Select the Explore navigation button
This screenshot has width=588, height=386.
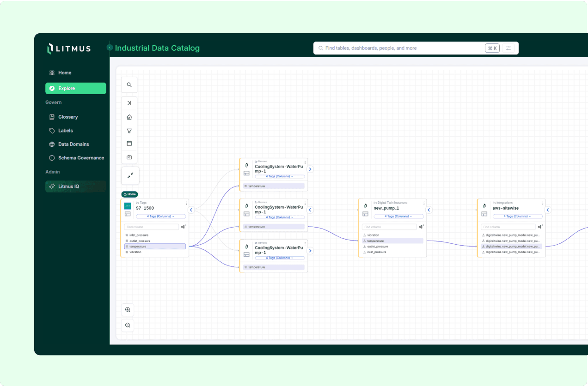(x=76, y=88)
